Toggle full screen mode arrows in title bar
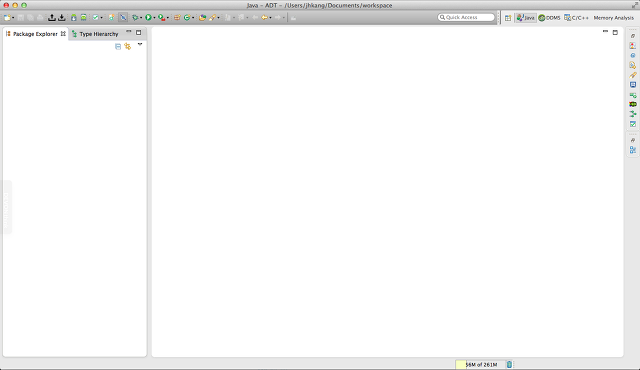This screenshot has width=640, height=370. point(635,5)
